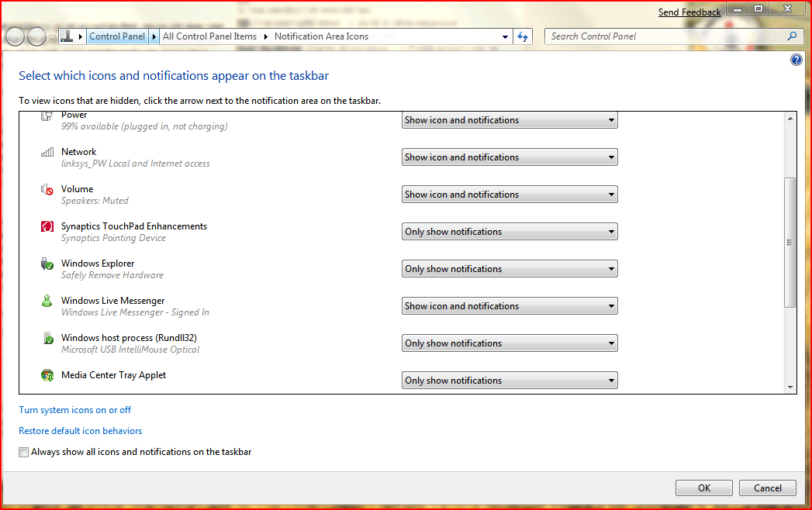Open Windows host process behavior dropdown
This screenshot has width=812, height=510.
[510, 344]
